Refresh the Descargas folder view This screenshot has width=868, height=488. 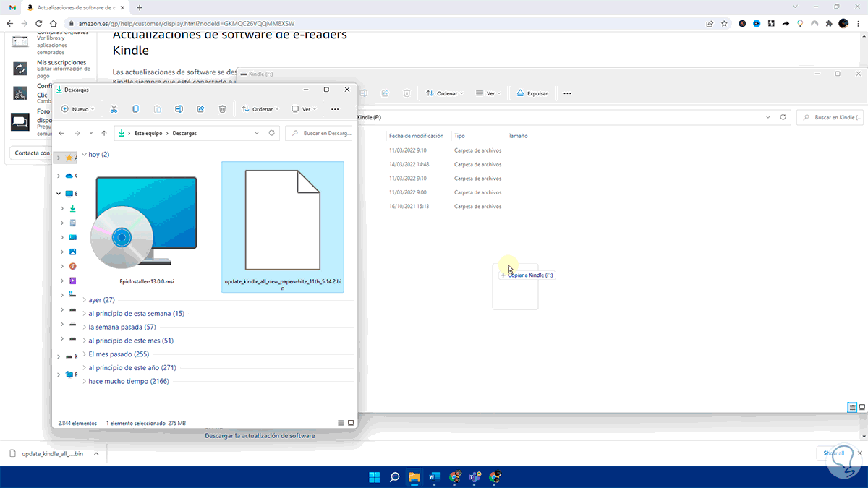click(x=272, y=133)
